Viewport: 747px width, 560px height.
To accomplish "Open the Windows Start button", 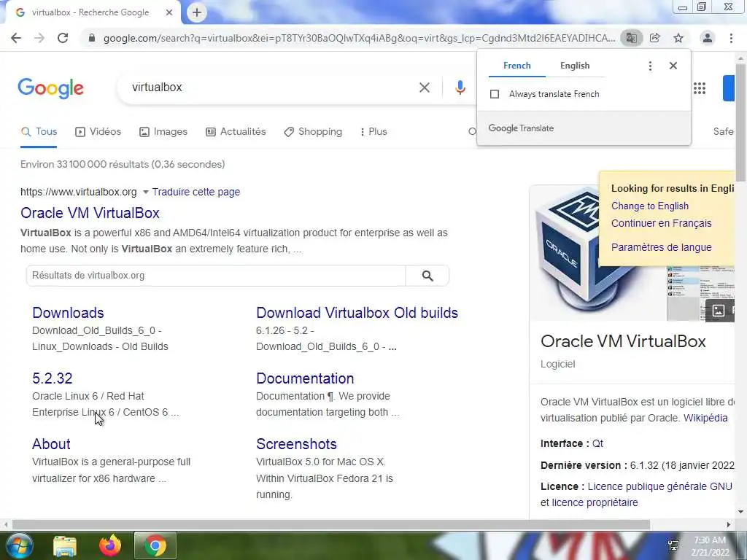I will tap(18, 545).
